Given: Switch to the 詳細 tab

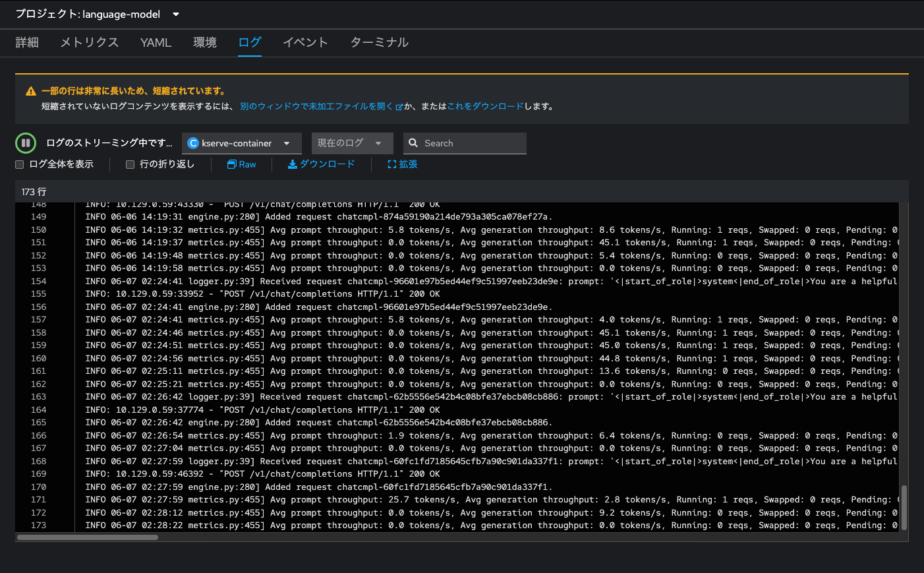Looking at the screenshot, I should [27, 42].
